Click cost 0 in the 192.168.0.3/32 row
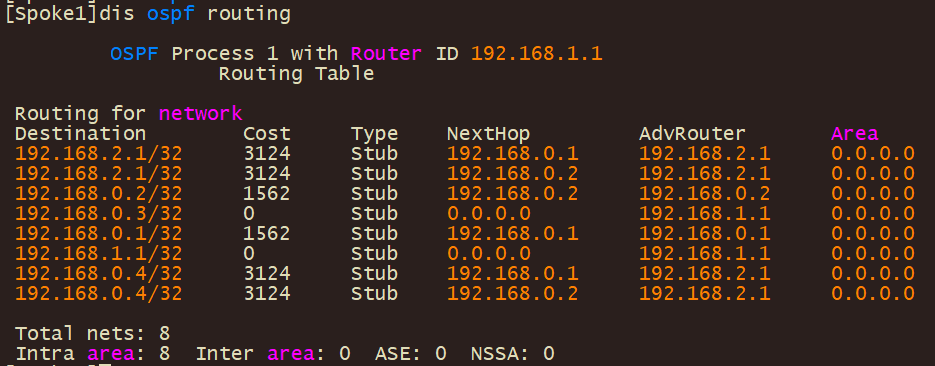 point(249,213)
